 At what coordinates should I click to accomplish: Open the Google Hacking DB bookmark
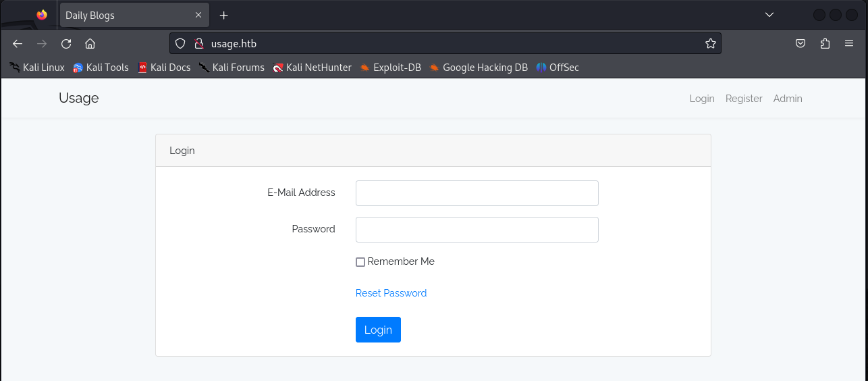pyautogui.click(x=479, y=68)
